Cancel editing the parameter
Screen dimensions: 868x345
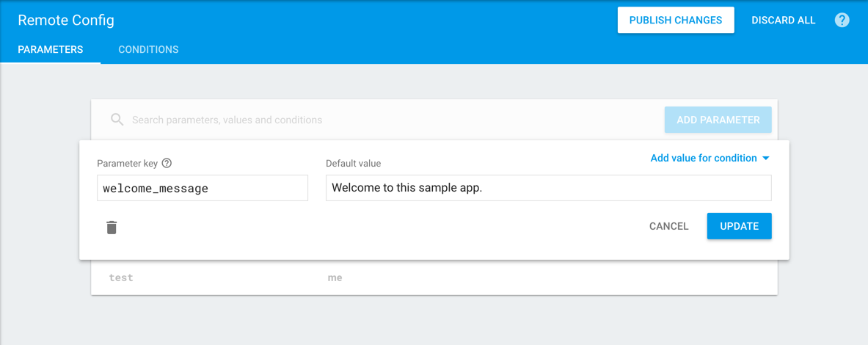(x=668, y=226)
